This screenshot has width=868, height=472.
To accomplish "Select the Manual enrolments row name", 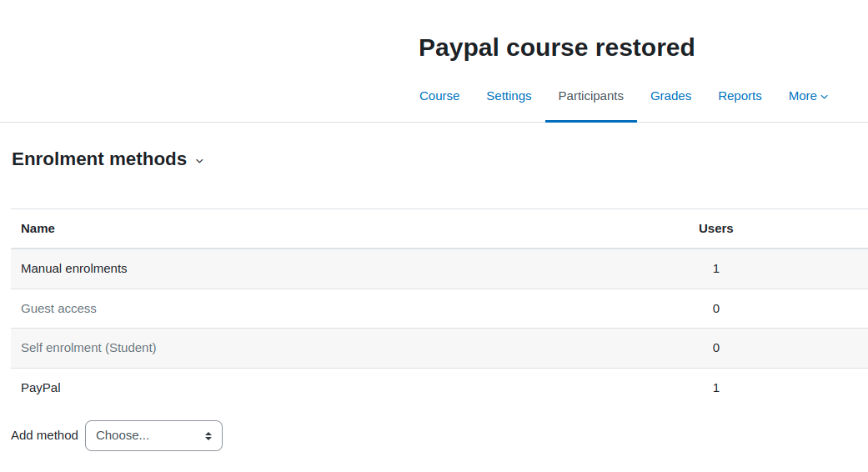I will pos(73,269).
